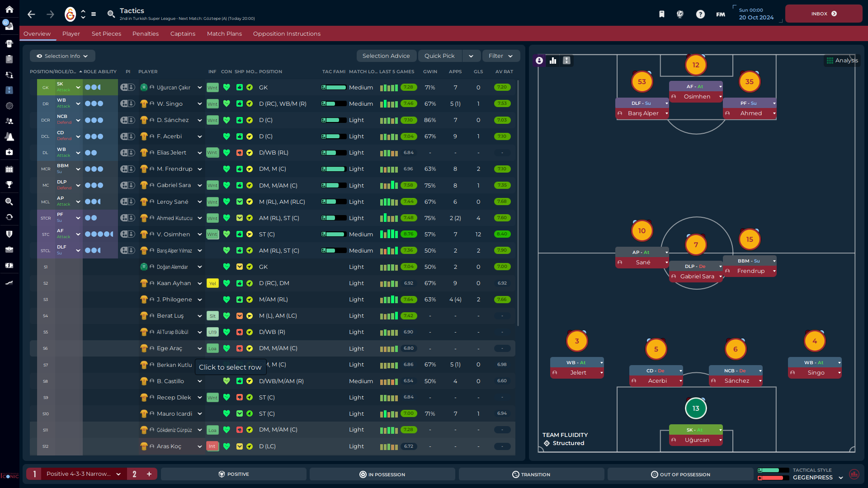Screen dimensions: 868x488
Task: Open the Opposition Instructions tab
Action: point(286,33)
